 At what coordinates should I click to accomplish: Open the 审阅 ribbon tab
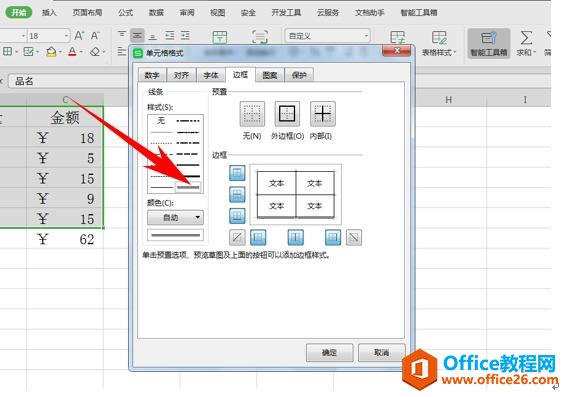(x=187, y=13)
